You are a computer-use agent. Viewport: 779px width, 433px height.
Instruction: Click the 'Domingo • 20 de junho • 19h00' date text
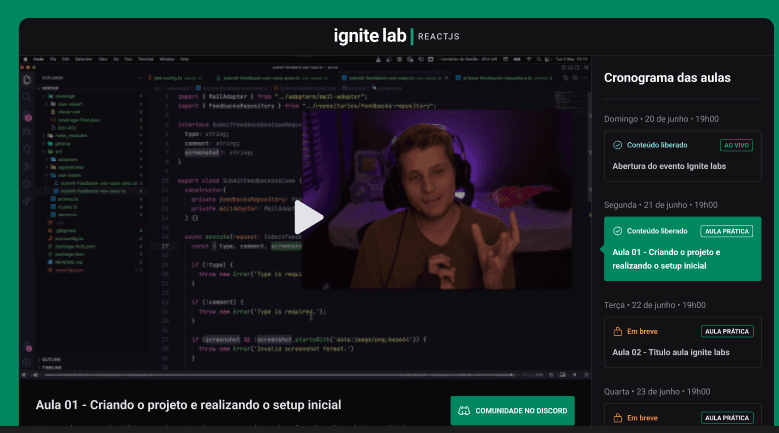coord(661,119)
